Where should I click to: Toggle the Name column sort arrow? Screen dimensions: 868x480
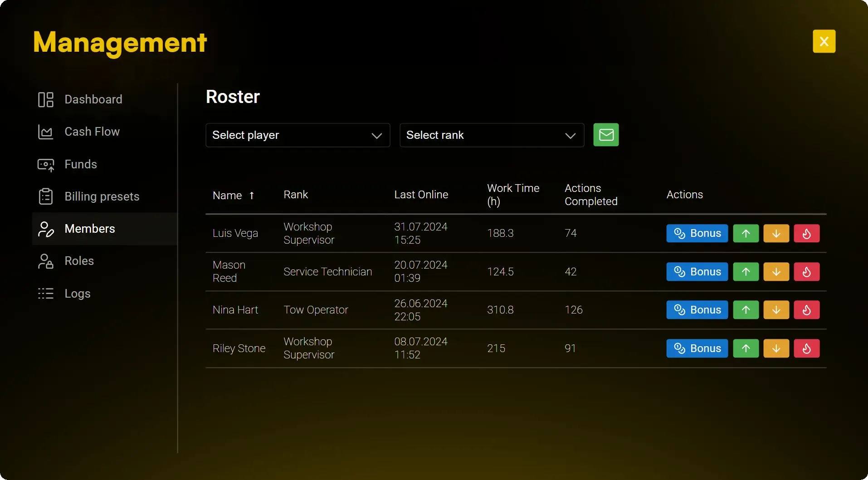(252, 196)
